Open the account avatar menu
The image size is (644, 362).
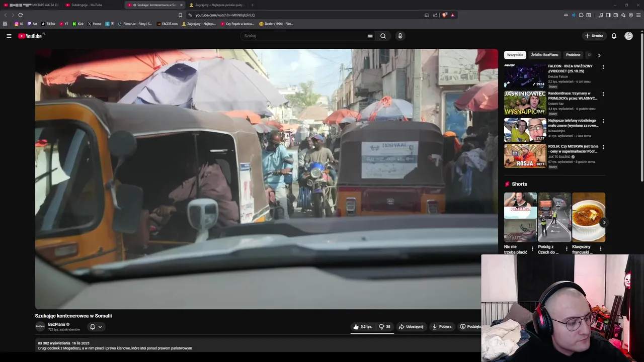tap(628, 36)
